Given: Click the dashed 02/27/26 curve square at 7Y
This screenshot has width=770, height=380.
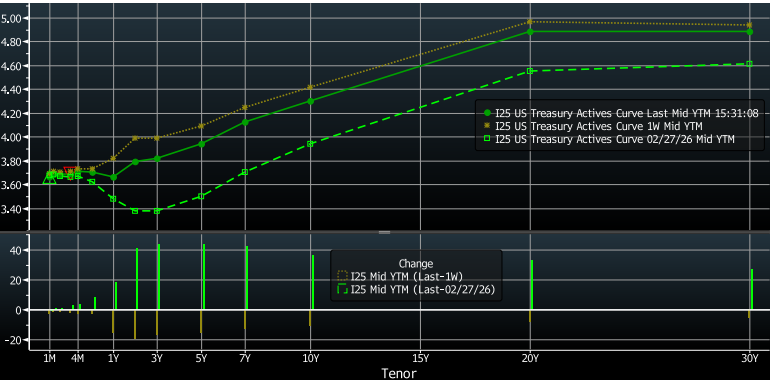Looking at the screenshot, I should [246, 172].
